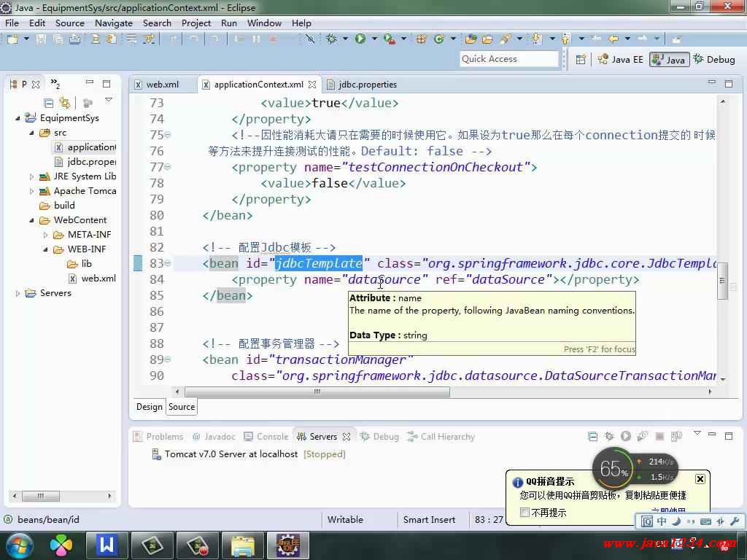
Task: Open the Windows Start menu orb
Action: tap(20, 545)
